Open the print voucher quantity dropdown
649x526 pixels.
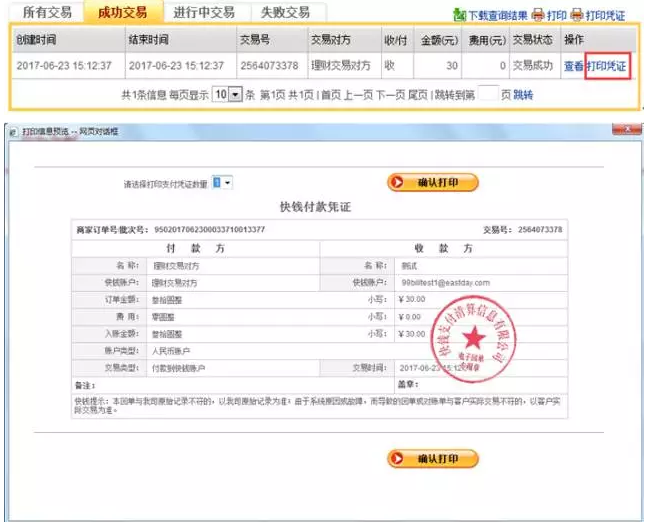coord(222,183)
